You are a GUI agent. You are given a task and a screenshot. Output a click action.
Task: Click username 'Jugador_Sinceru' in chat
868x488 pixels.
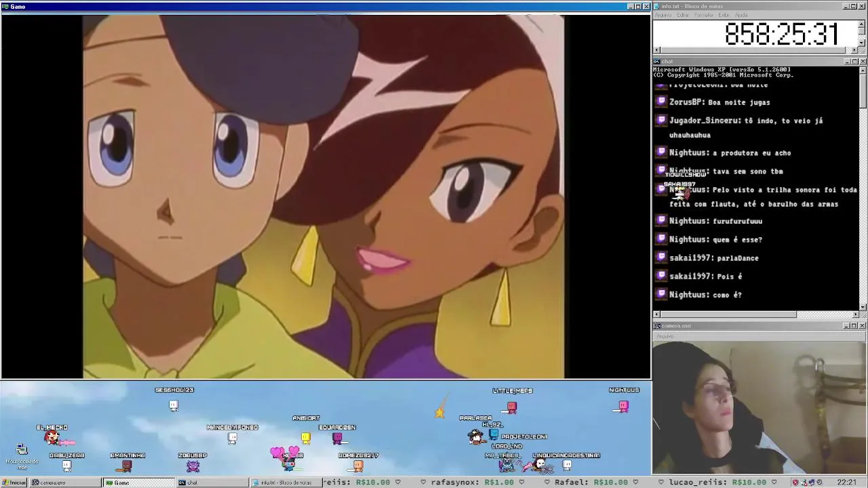704,121
